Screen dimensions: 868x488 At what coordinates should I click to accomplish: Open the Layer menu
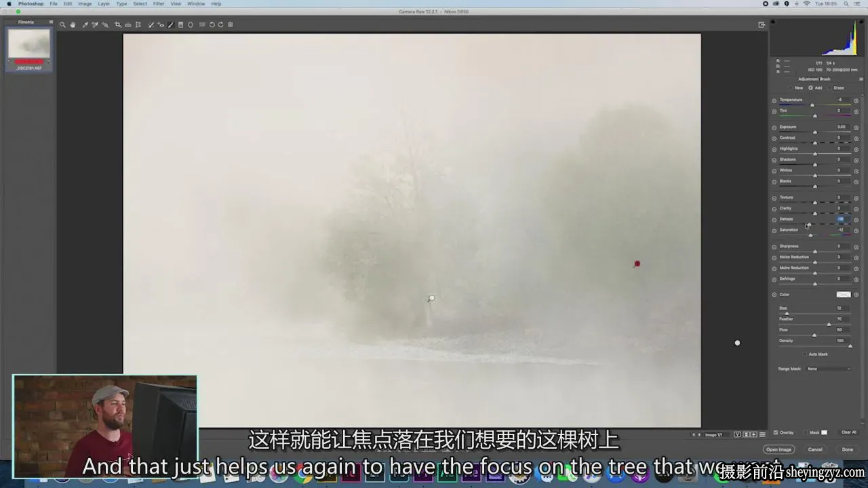(104, 3)
